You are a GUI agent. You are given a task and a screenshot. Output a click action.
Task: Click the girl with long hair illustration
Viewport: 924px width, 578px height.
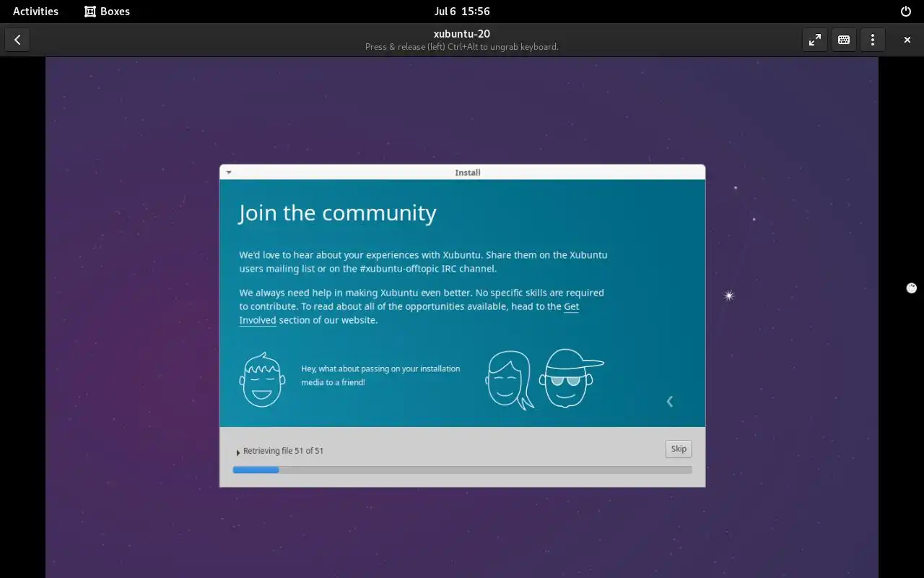coord(510,380)
